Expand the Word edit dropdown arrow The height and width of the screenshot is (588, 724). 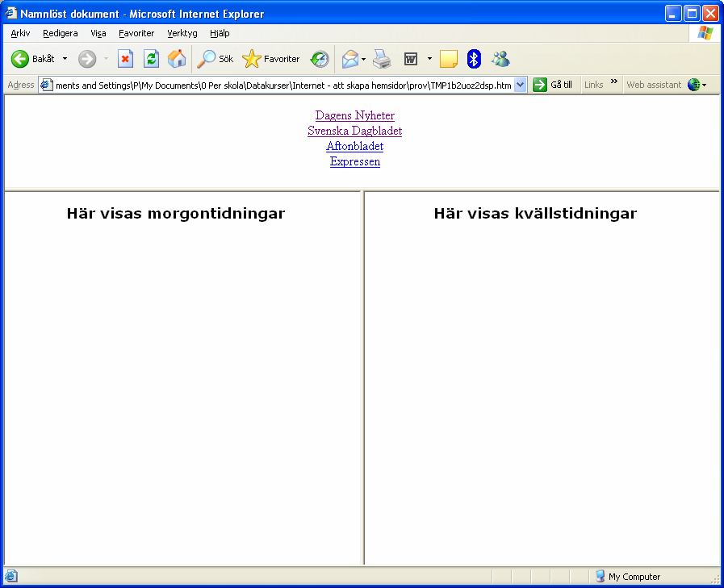coord(429,59)
